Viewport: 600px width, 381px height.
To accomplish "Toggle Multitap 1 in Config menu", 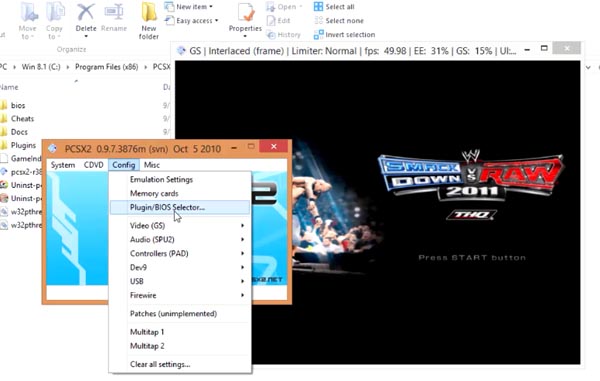I will click(x=181, y=332).
